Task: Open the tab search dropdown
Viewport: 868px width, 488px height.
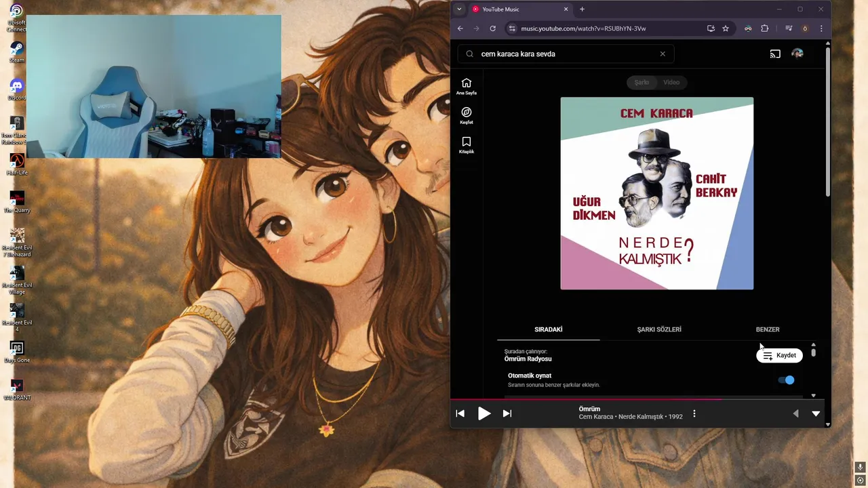Action: (459, 9)
